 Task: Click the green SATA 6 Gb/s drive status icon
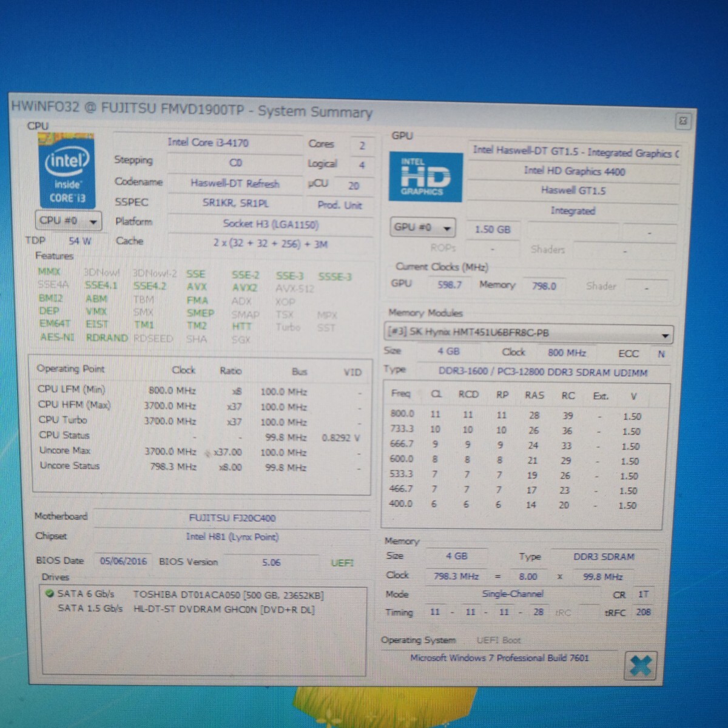point(49,593)
